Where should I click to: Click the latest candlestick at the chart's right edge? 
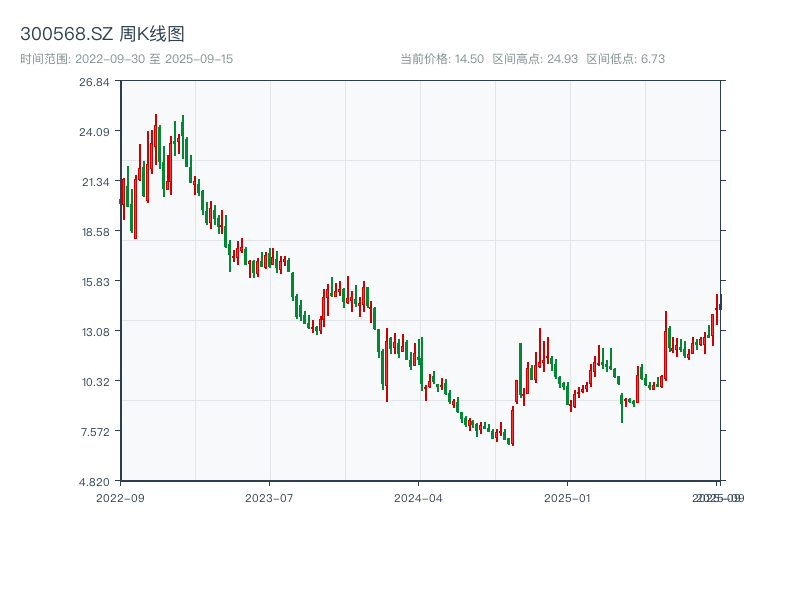click(719, 305)
